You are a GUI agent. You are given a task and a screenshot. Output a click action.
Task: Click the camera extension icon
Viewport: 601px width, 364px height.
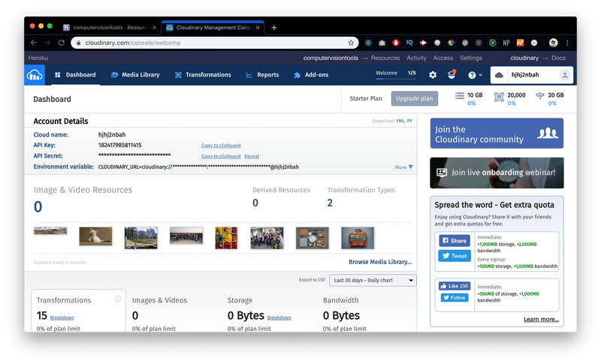click(382, 43)
